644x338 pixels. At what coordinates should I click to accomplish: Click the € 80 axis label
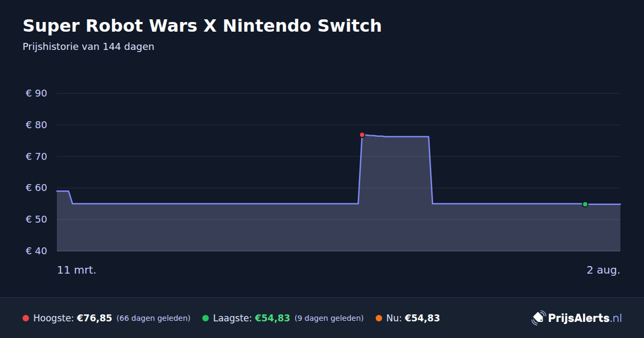coord(36,125)
